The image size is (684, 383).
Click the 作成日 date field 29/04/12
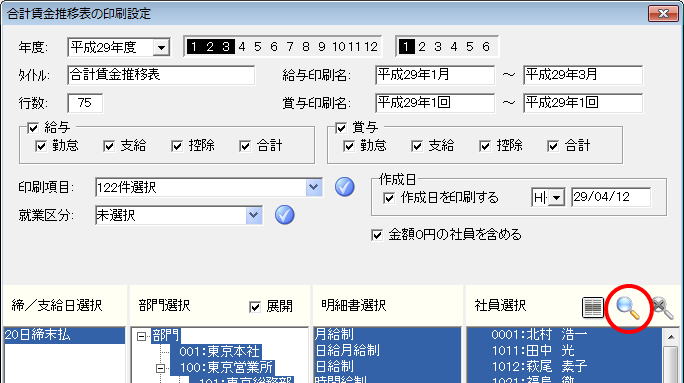point(611,197)
